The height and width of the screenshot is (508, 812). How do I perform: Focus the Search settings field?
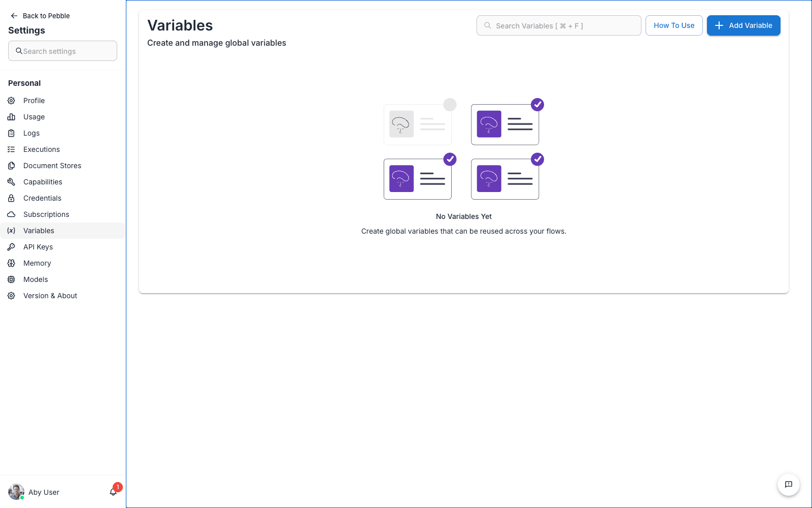click(x=62, y=51)
